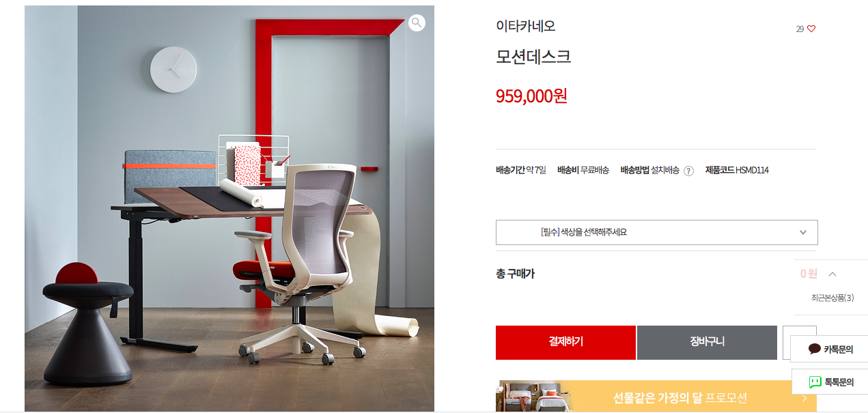
Task: Click the partially hidden square button beside 장바구니
Action: coord(787,343)
